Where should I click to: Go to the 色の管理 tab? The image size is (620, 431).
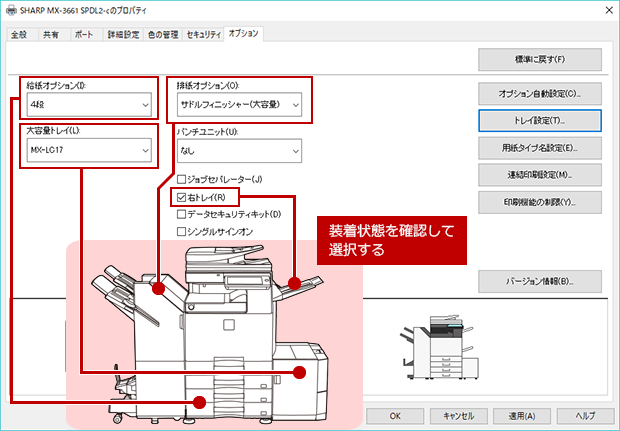click(x=163, y=35)
